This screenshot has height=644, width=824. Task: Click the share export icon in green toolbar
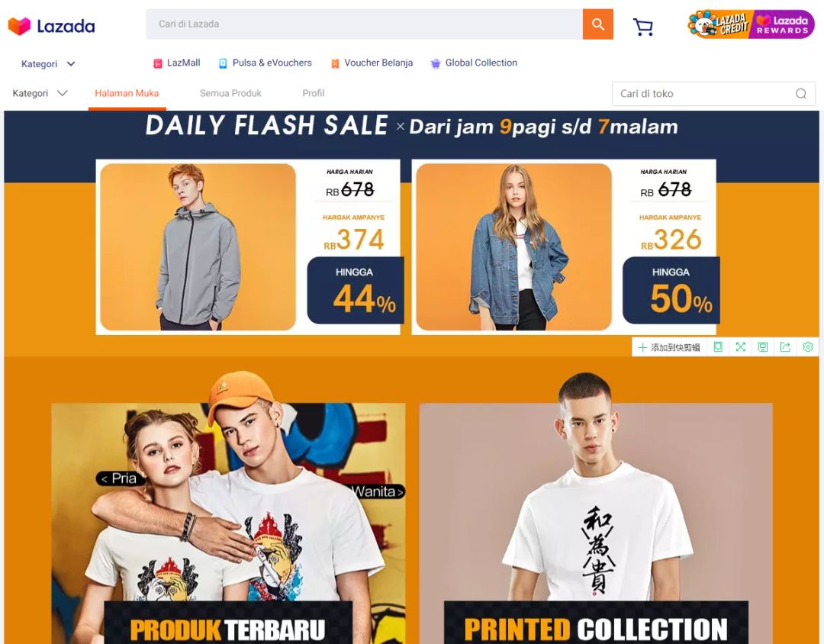785,347
